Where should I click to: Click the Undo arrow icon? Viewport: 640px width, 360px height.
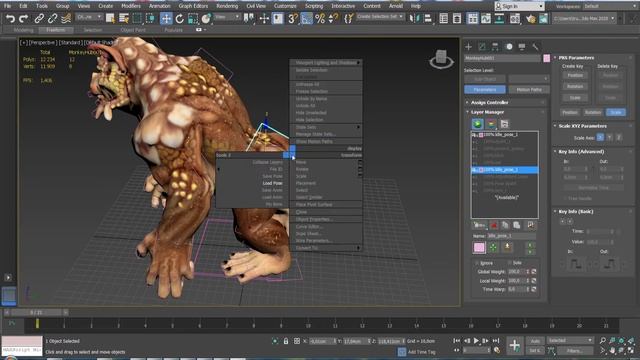point(10,19)
